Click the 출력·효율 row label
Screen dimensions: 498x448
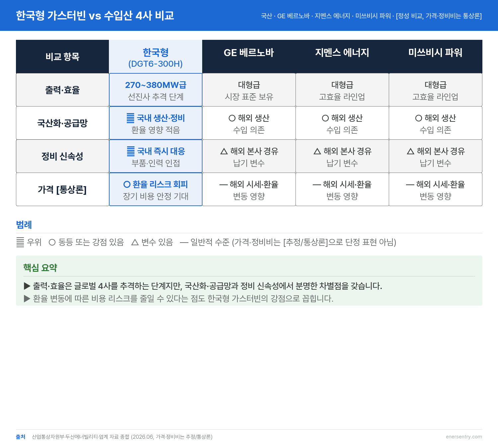(x=62, y=90)
